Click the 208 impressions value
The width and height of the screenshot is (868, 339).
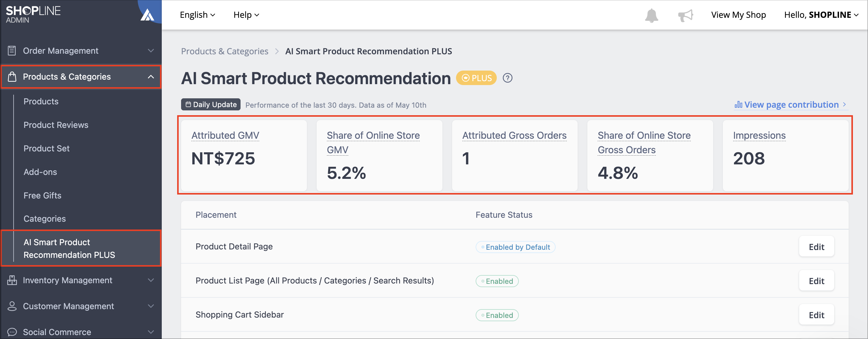[x=749, y=159]
